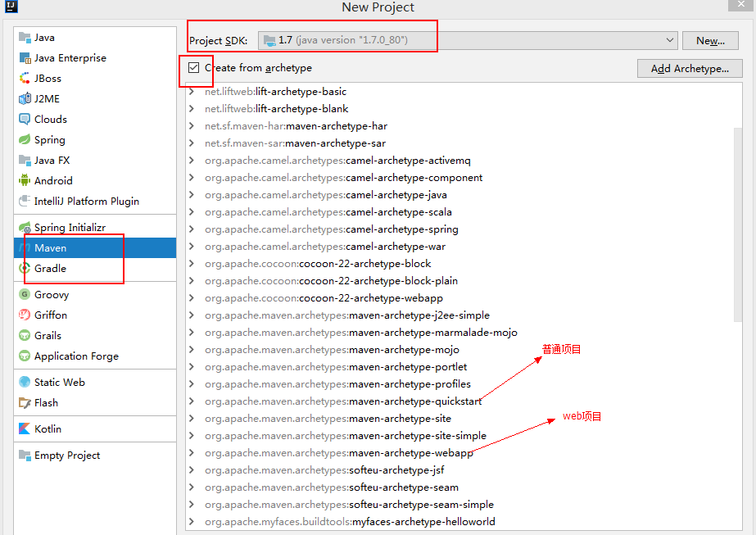Select Maven project type
Viewport: 756px width, 535px height.
(x=95, y=248)
